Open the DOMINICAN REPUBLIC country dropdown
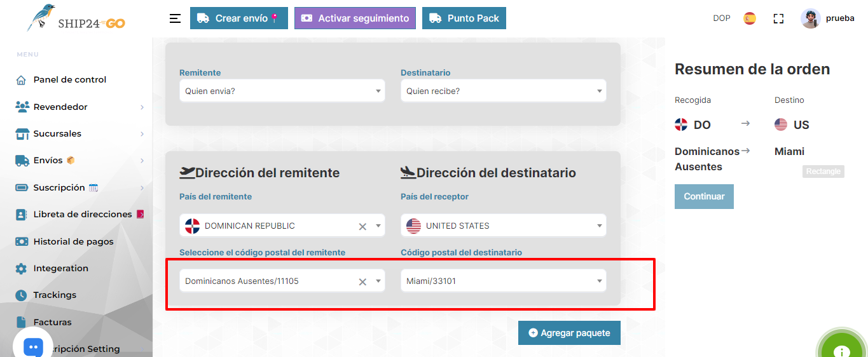868x357 pixels. pyautogui.click(x=282, y=226)
